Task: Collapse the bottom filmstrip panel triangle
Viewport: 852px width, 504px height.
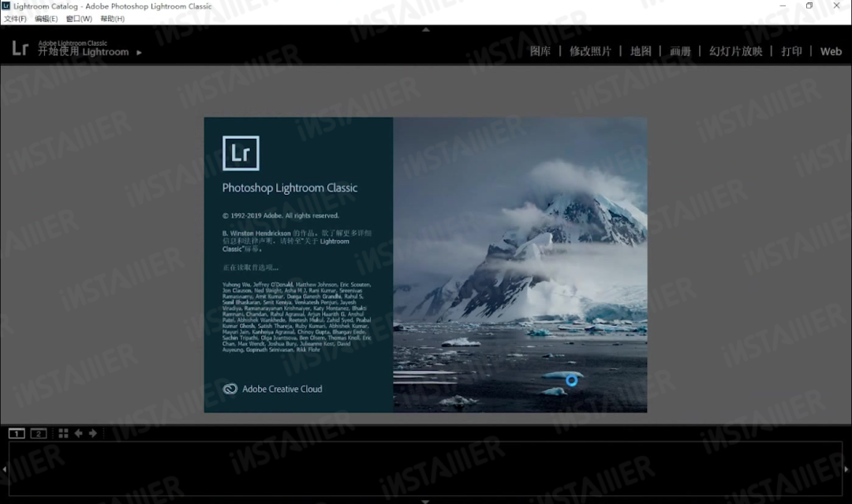Action: pyautogui.click(x=426, y=502)
